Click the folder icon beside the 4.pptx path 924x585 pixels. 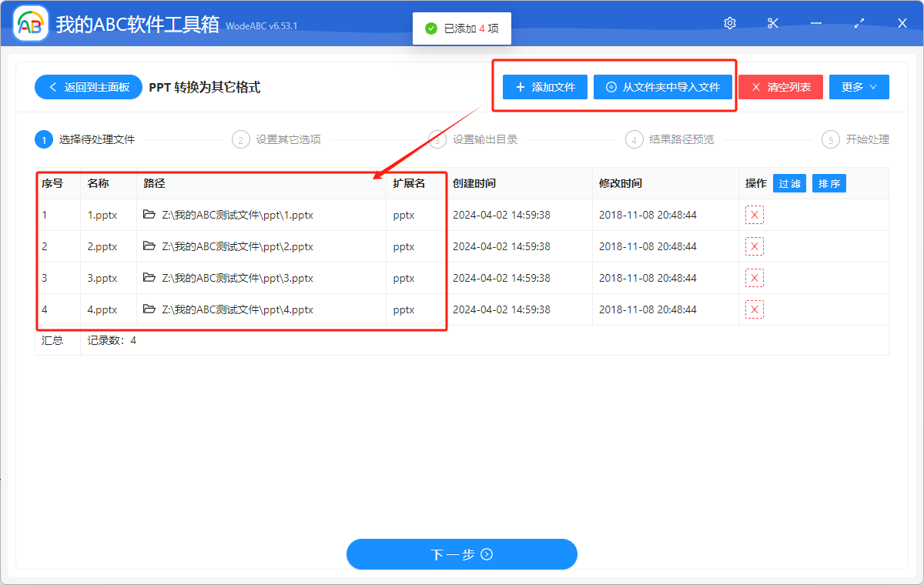pos(150,309)
